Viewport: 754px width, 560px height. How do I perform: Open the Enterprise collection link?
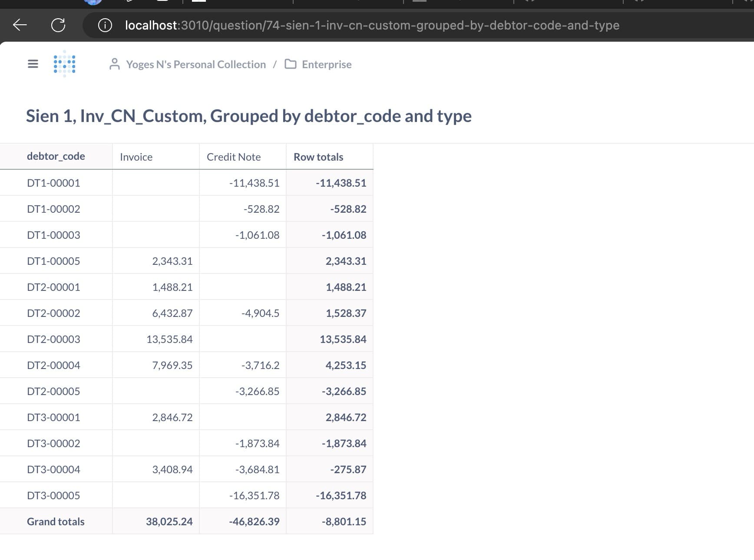pyautogui.click(x=327, y=64)
